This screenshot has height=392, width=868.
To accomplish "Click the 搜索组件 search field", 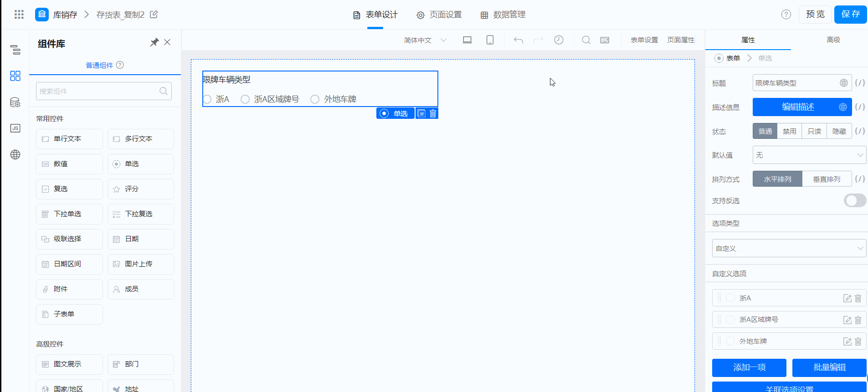I will tap(104, 91).
